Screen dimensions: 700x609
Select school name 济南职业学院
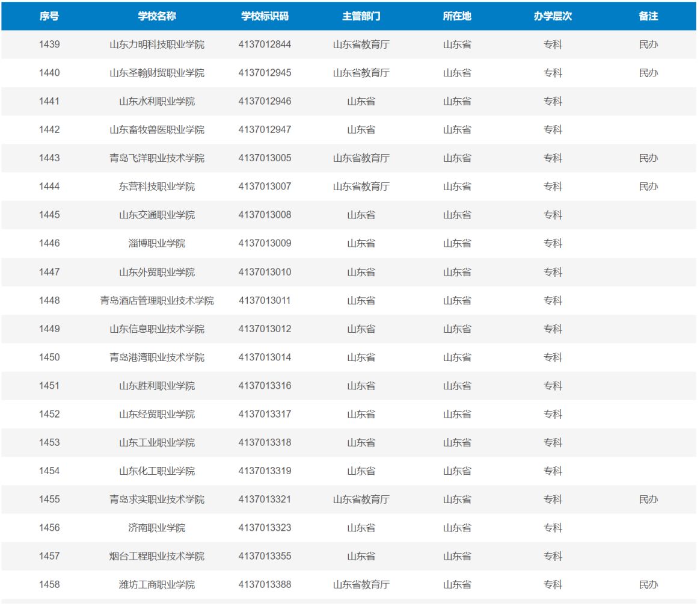click(x=157, y=528)
